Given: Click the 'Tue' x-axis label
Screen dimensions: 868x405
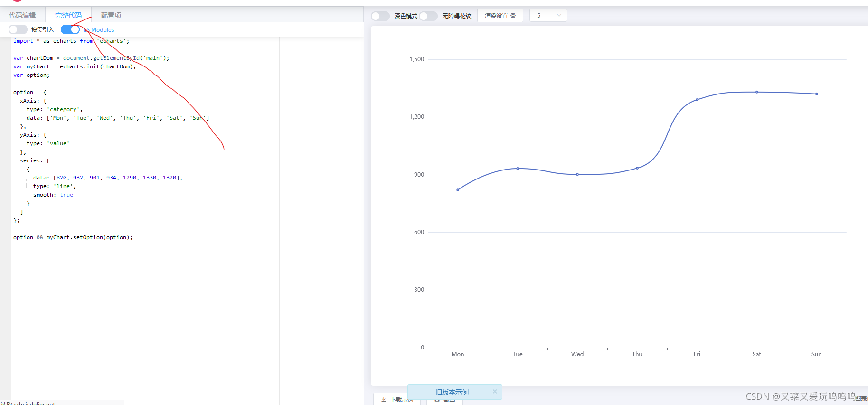Looking at the screenshot, I should tap(518, 354).
